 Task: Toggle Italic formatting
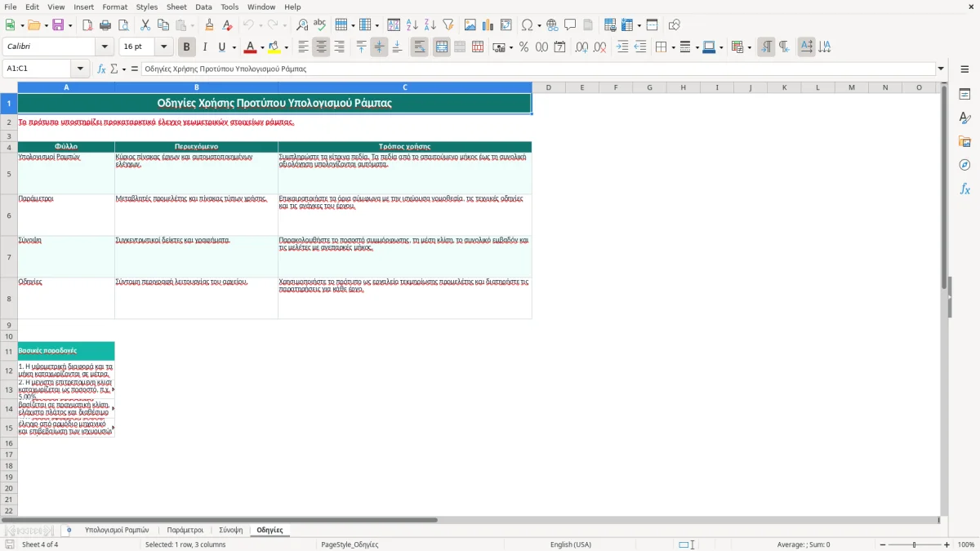point(204,47)
